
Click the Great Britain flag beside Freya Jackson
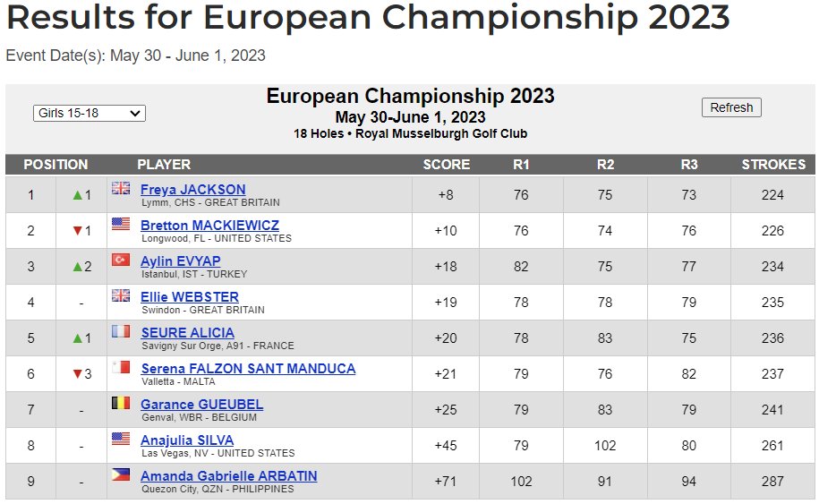click(x=121, y=188)
